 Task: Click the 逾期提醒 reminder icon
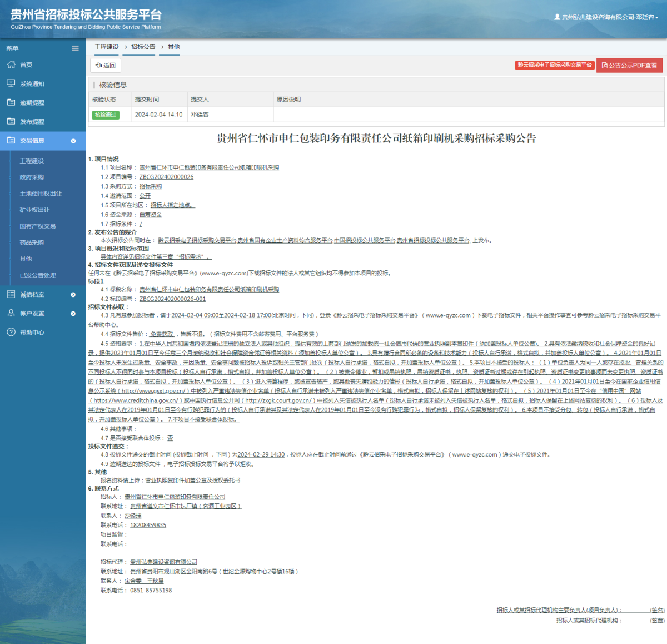pyautogui.click(x=11, y=102)
